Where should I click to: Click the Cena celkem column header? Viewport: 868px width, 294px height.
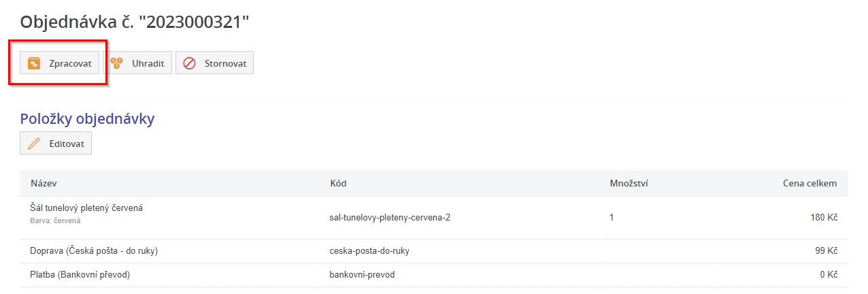pos(809,184)
